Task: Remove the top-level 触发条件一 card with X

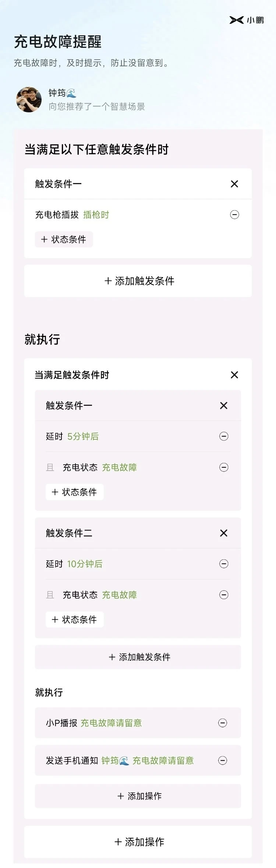Action: 234,184
